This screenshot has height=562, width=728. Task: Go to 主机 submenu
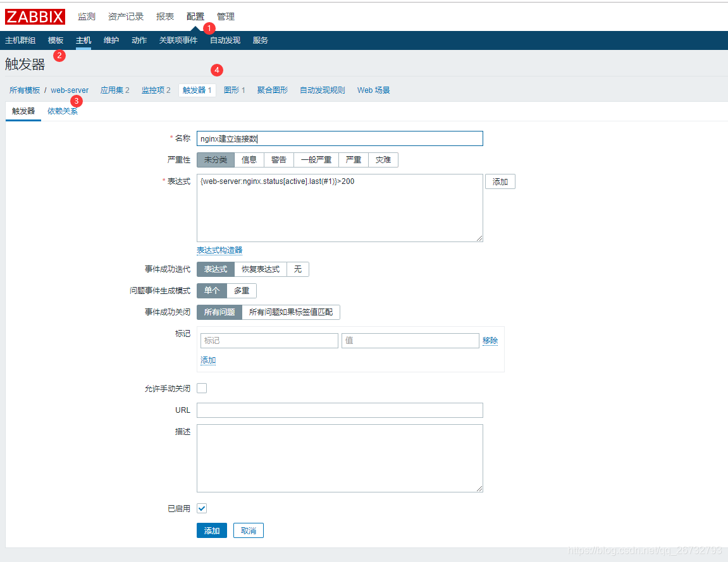coord(83,40)
